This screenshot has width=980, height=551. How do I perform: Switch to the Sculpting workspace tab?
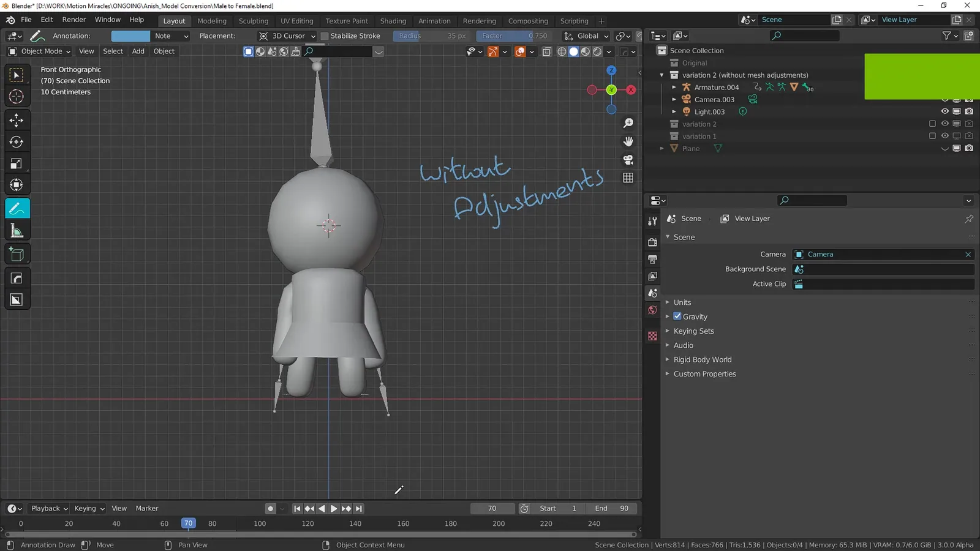254,21
